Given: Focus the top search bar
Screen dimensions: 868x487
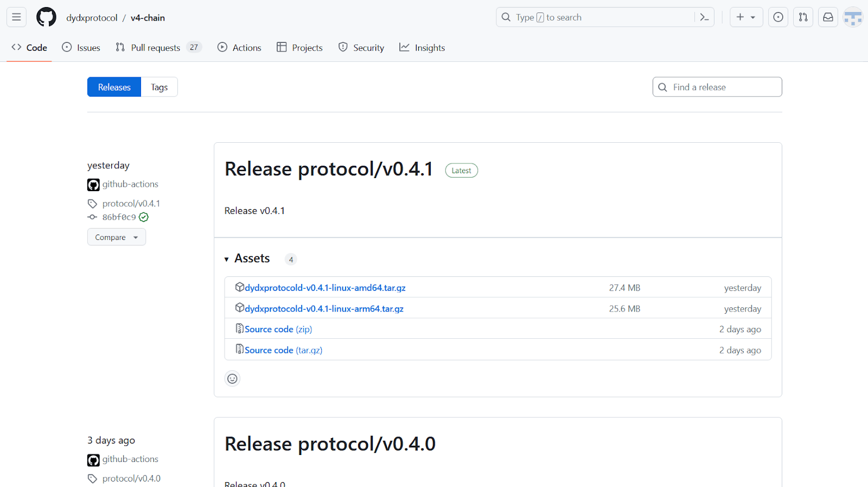Looking at the screenshot, I should click(x=605, y=17).
